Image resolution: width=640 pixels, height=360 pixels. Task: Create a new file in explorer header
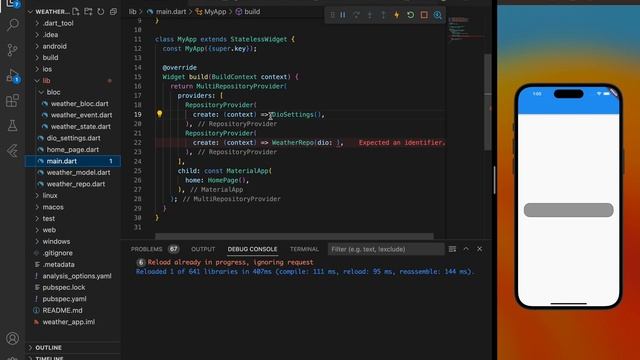(76, 11)
